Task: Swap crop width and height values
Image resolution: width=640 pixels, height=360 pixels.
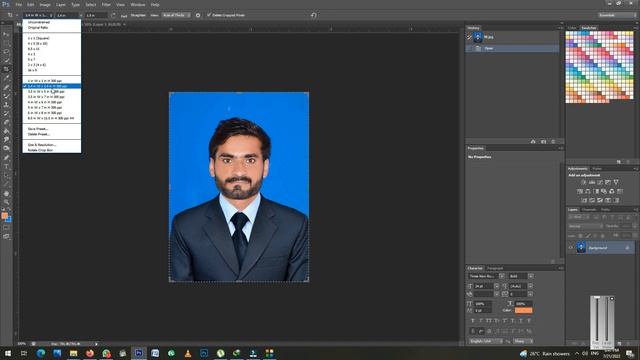Action: tap(113, 15)
